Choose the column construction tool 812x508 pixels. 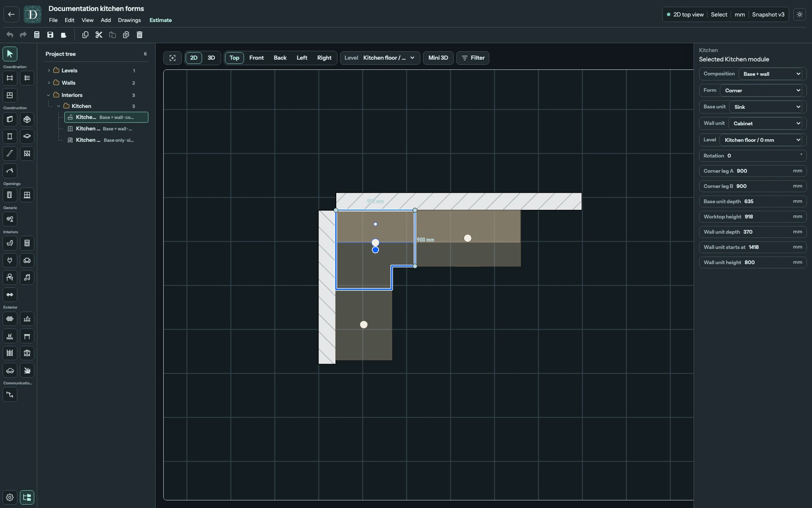[x=10, y=136]
